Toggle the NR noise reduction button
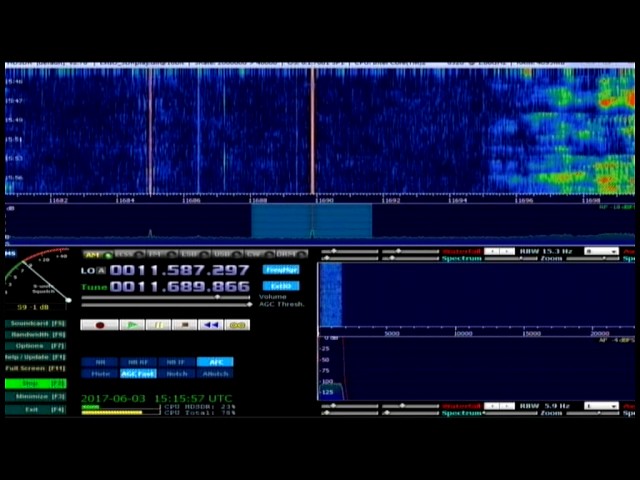The image size is (640, 480). (x=100, y=362)
